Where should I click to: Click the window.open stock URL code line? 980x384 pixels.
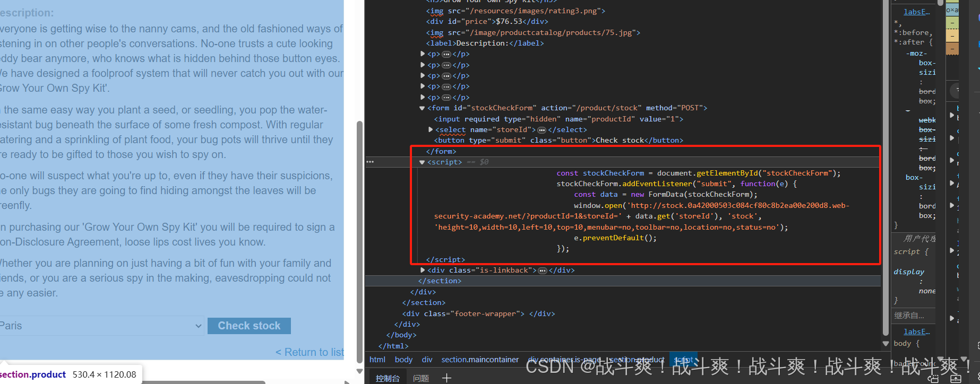[642, 216]
